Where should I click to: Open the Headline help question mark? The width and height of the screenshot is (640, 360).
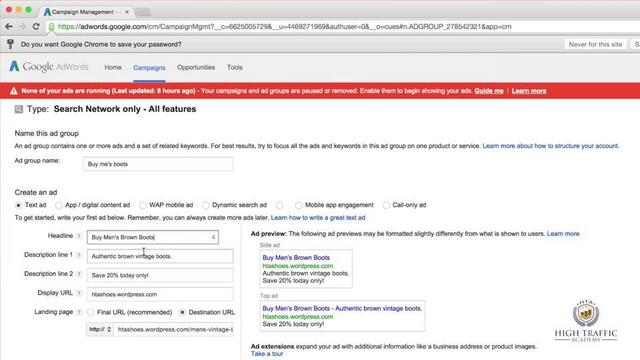coord(79,236)
